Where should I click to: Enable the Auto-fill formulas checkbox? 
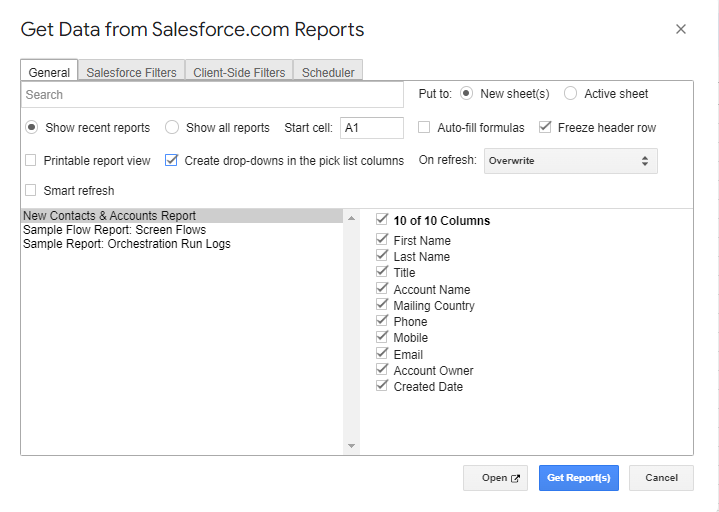424,128
